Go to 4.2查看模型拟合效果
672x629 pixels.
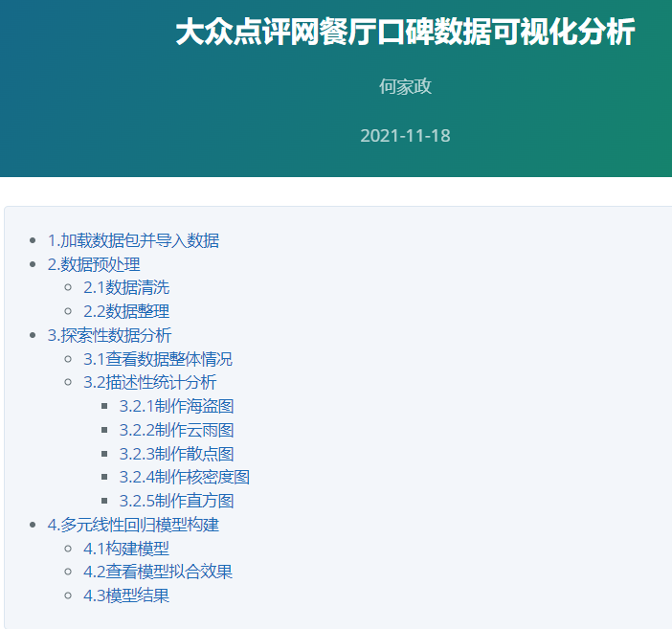click(x=158, y=572)
